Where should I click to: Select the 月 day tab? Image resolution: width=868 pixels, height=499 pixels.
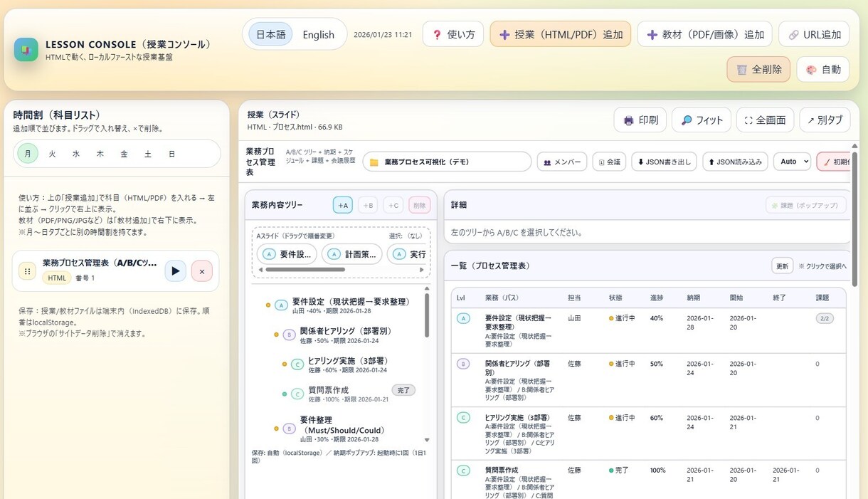[28, 154]
